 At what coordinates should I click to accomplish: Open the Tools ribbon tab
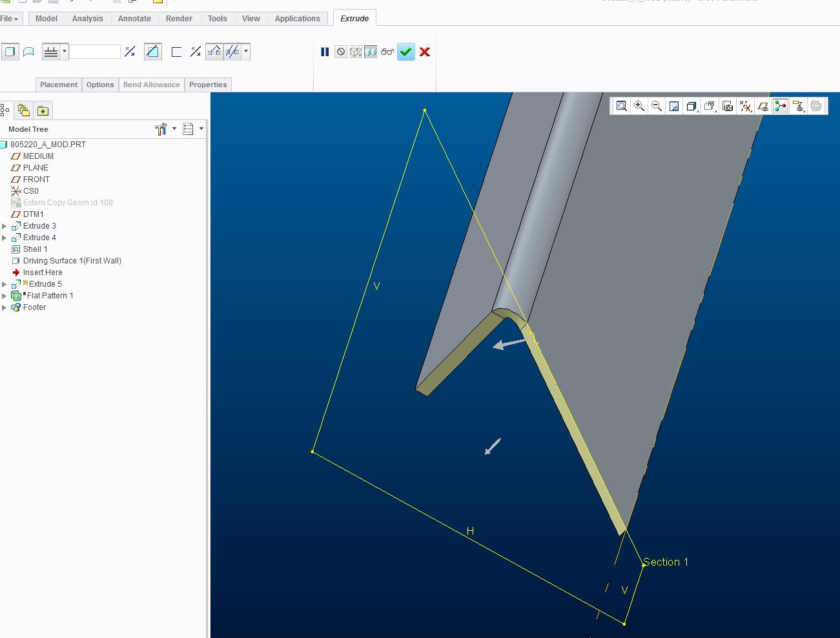[x=218, y=19]
